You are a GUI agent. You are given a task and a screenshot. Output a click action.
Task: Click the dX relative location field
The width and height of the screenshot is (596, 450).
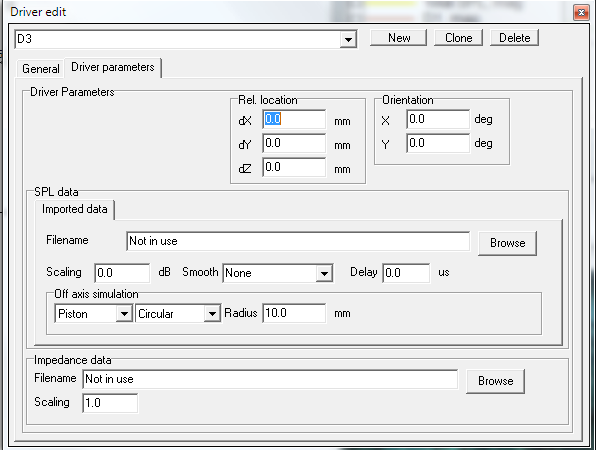[x=294, y=119]
